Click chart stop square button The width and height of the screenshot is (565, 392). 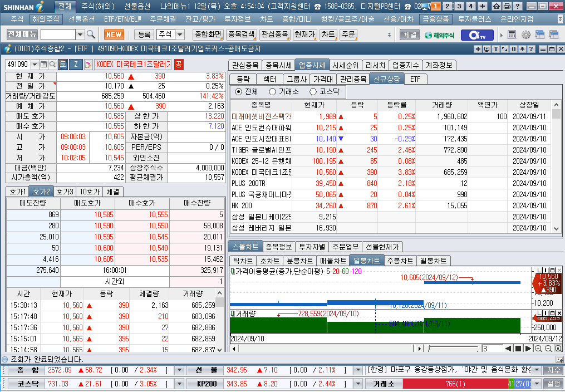518,349
